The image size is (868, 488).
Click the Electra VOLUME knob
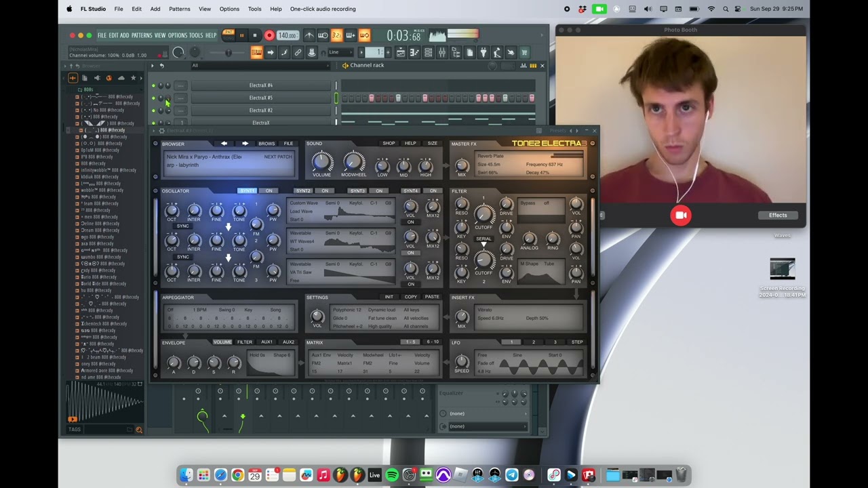[321, 162]
